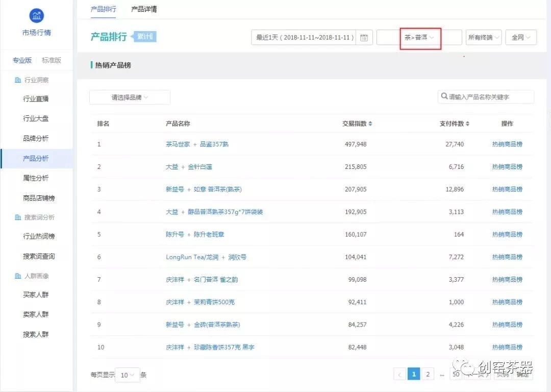Click the 人群画像 section icon
The width and height of the screenshot is (551, 392).
[x=17, y=276]
